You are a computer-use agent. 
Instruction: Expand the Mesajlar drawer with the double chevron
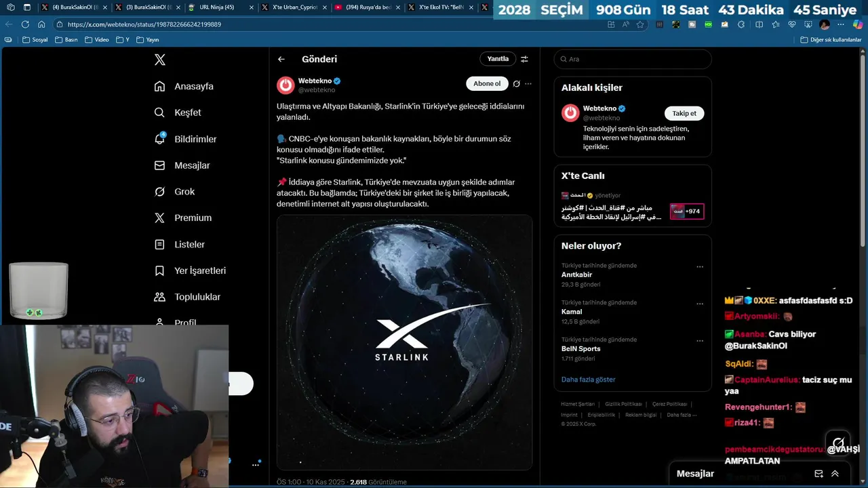click(x=835, y=474)
